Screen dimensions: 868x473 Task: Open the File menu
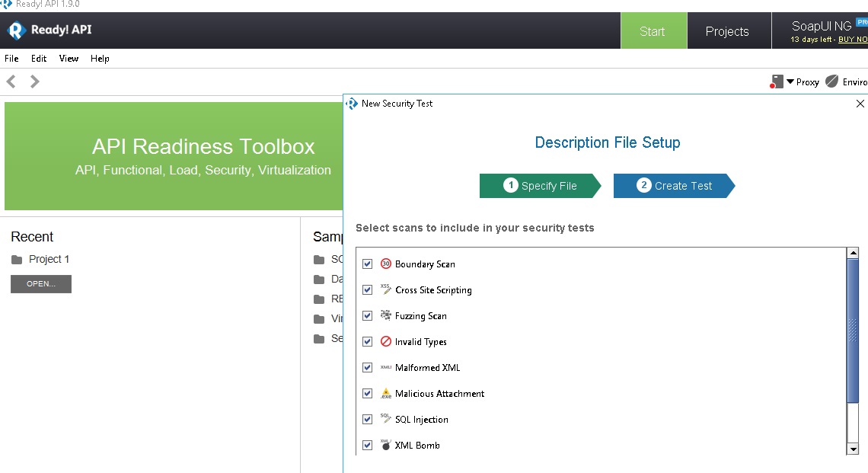[x=11, y=59]
